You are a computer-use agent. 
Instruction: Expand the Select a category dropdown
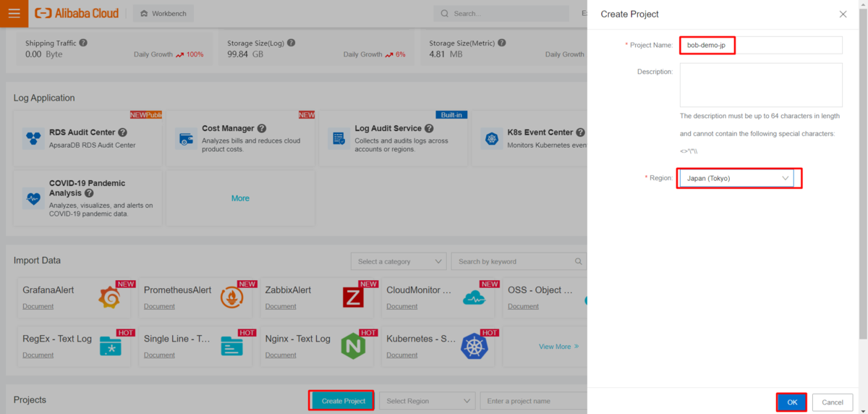(x=399, y=261)
